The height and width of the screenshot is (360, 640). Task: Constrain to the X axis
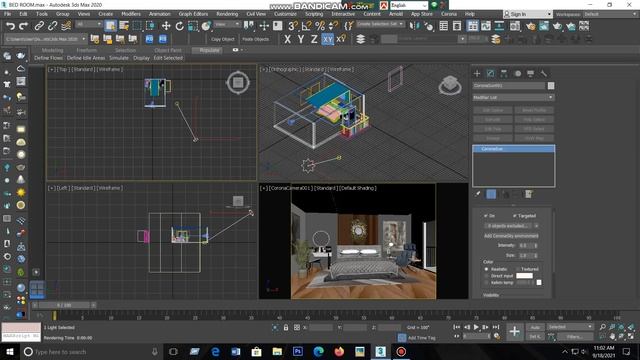tap(287, 39)
